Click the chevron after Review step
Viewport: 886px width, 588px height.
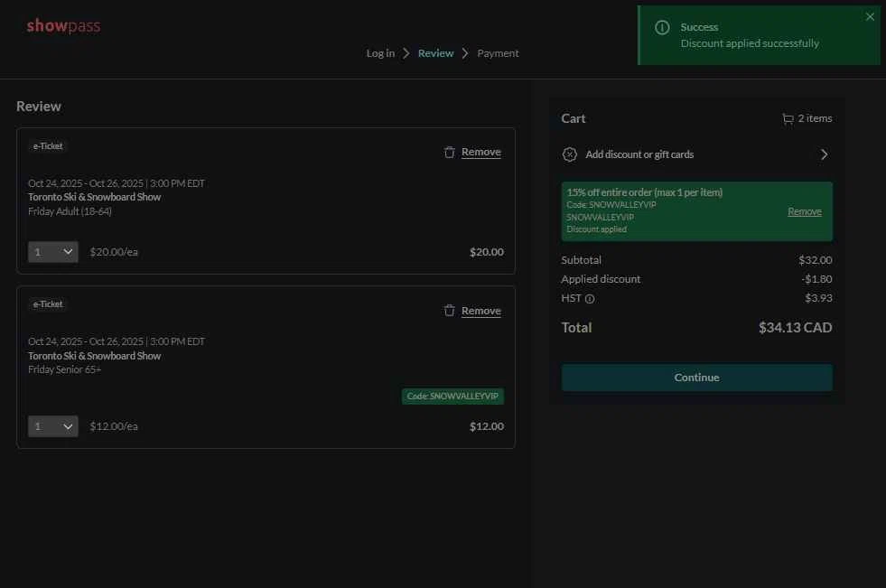[x=465, y=53]
